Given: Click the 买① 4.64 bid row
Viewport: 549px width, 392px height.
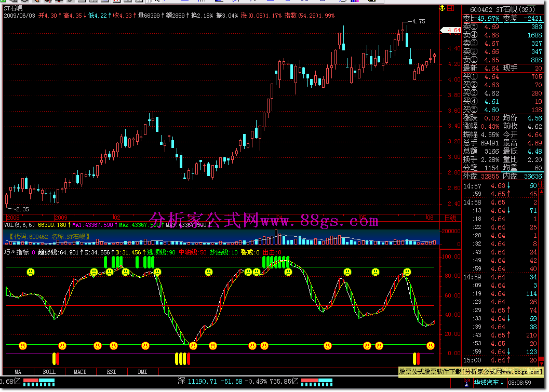Looking at the screenshot, I should pos(502,76).
